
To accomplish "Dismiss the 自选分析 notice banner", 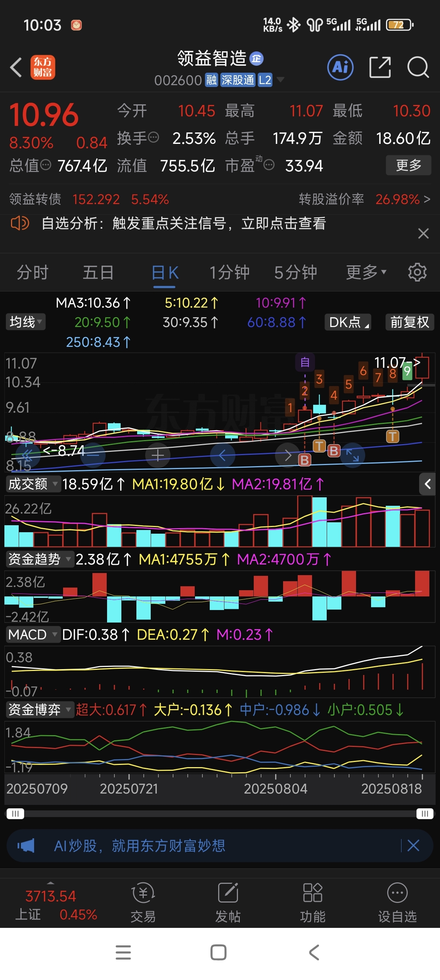I will tap(423, 233).
